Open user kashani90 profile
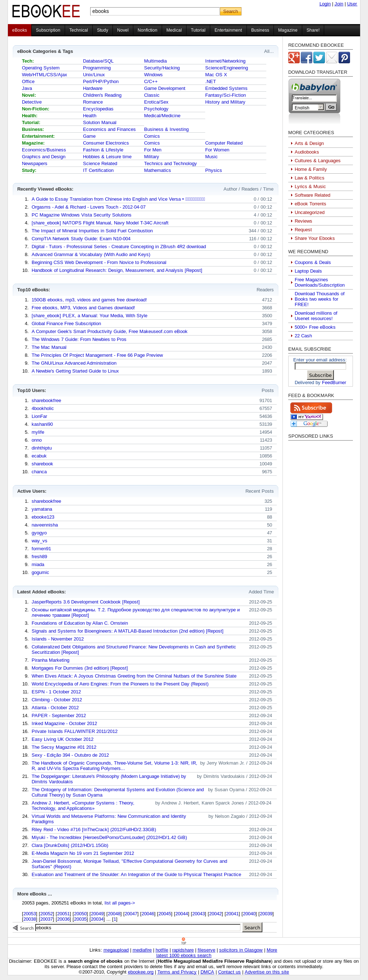The height and width of the screenshot is (980, 368). click(42, 424)
